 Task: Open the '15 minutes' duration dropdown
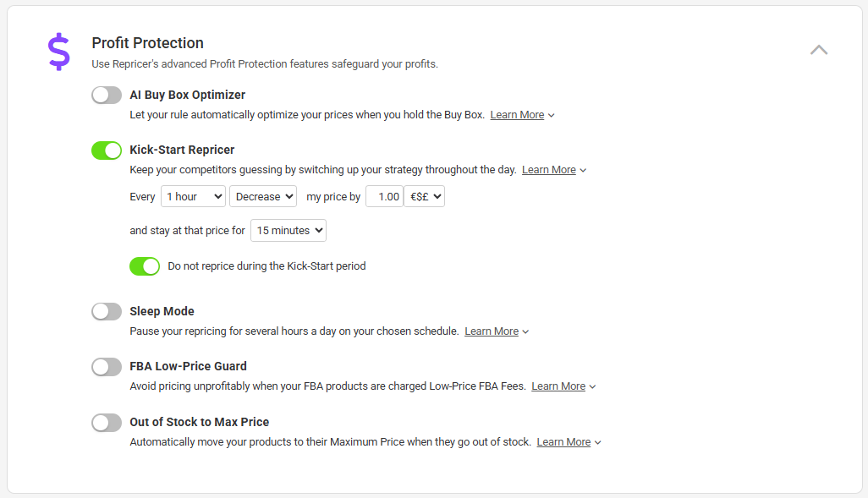[x=288, y=231]
